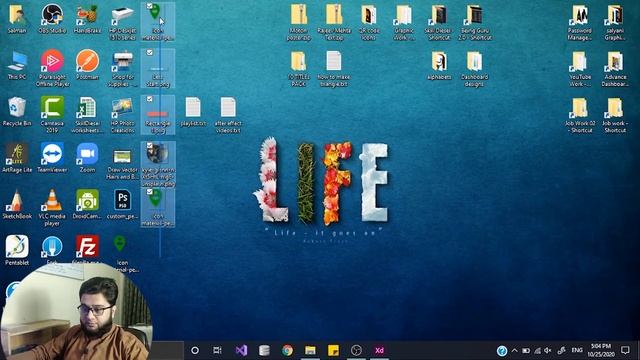Open the DroidCam shortcut
640x360 pixels.
(x=87, y=205)
